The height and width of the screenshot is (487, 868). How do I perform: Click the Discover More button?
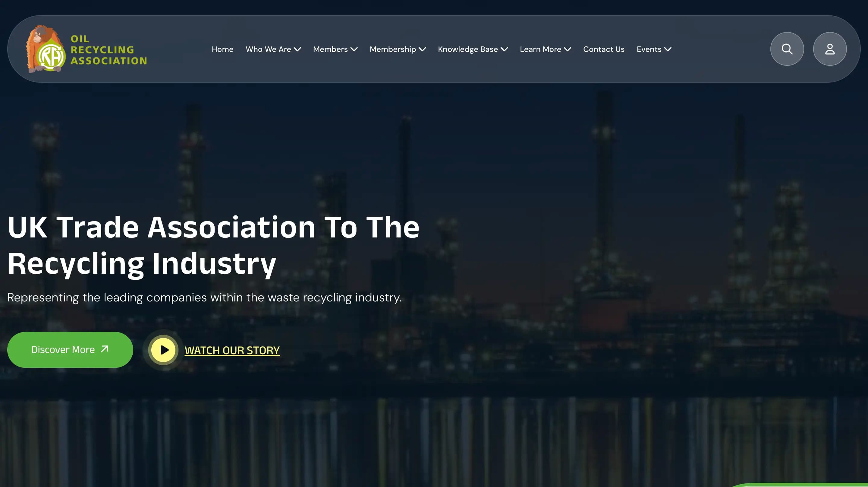(x=70, y=349)
